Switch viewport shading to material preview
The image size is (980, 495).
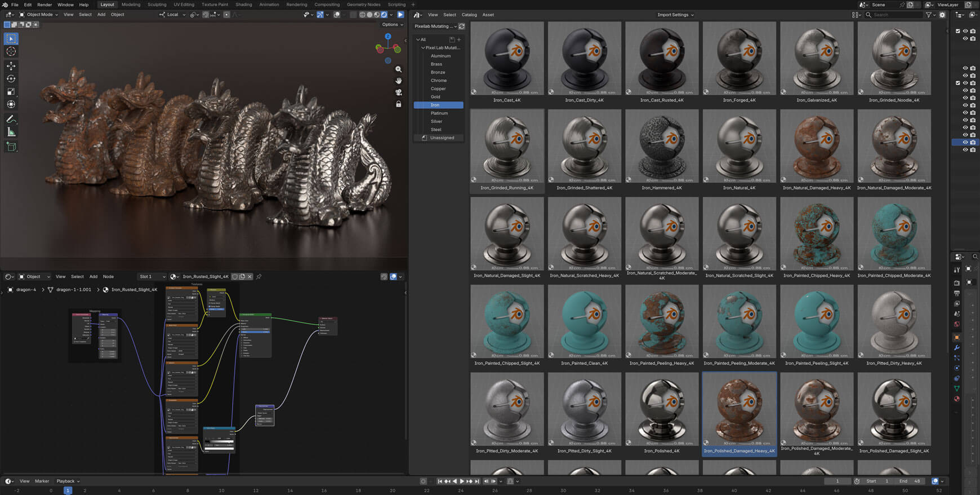tap(377, 15)
